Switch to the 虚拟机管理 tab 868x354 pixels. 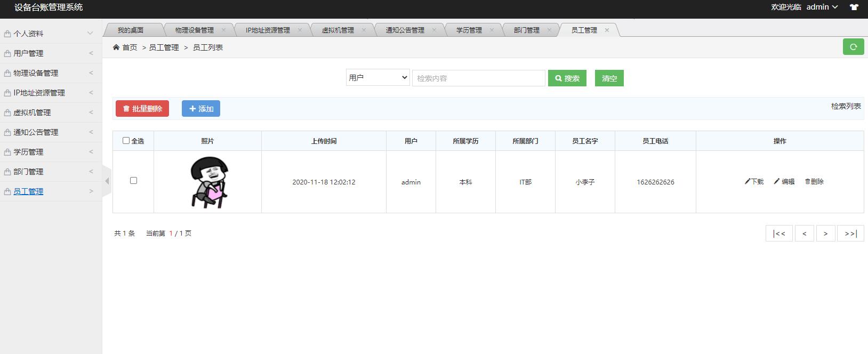pyautogui.click(x=338, y=30)
